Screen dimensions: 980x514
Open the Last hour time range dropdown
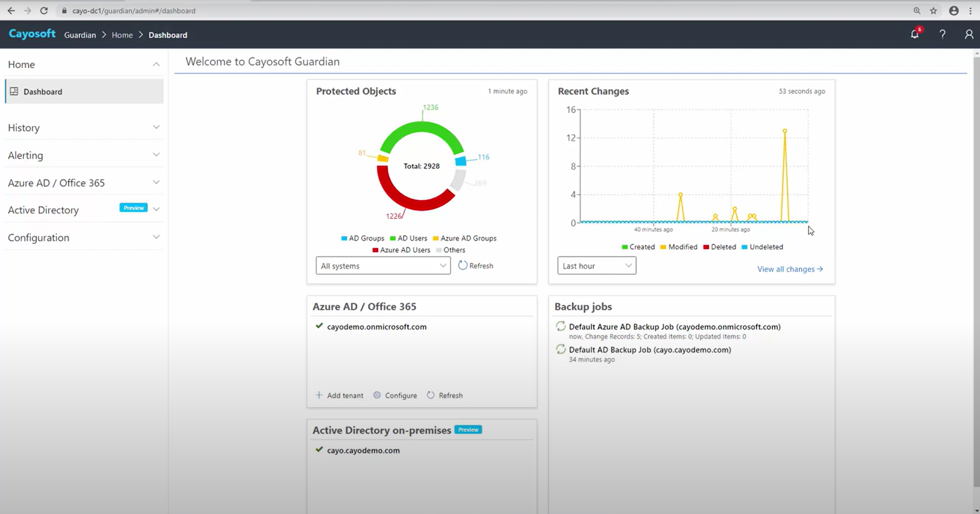pyautogui.click(x=597, y=266)
